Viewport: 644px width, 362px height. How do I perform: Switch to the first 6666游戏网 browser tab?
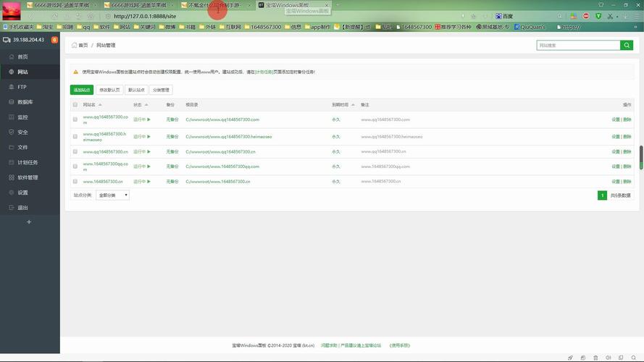[x=60, y=5]
